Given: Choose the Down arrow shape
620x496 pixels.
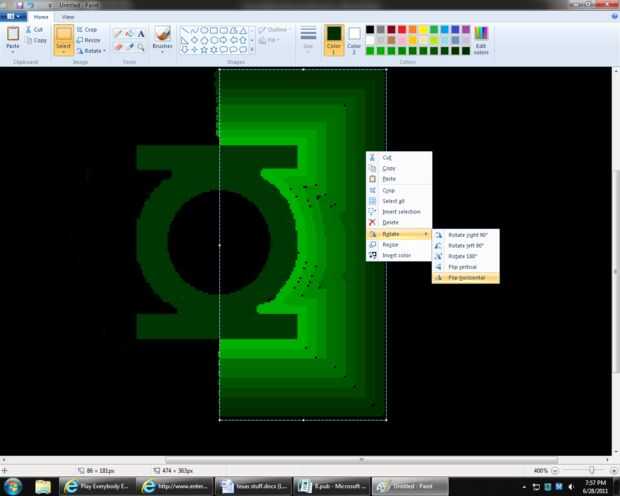Looking at the screenshot, I should click(x=185, y=50).
